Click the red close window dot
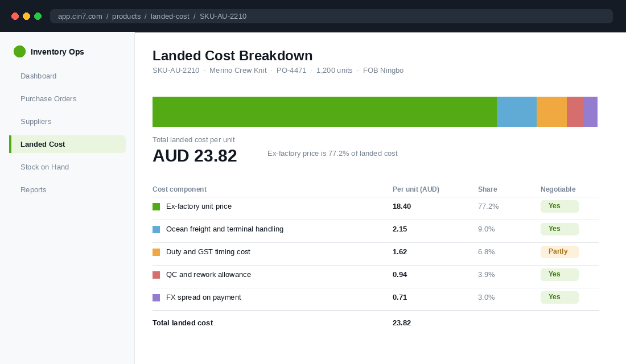 click(x=15, y=16)
